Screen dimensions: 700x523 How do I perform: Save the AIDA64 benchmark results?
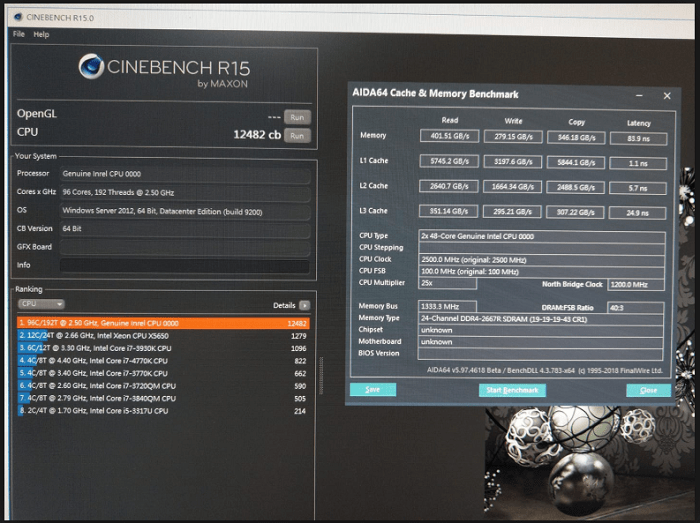(x=373, y=389)
